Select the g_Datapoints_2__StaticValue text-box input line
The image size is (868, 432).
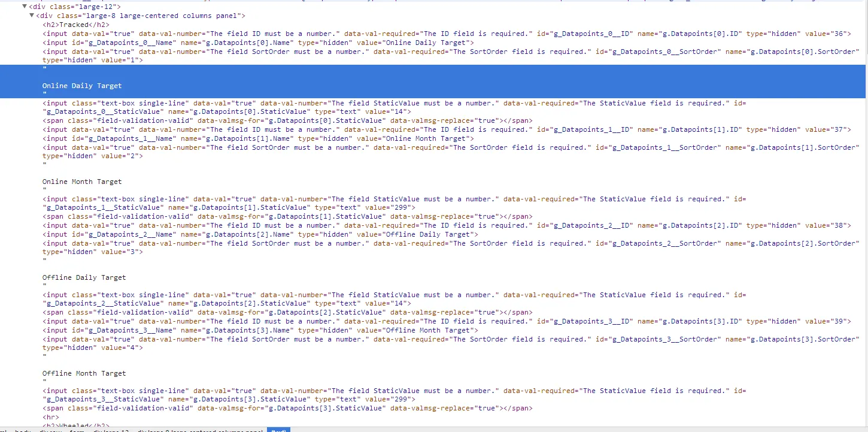click(394, 299)
